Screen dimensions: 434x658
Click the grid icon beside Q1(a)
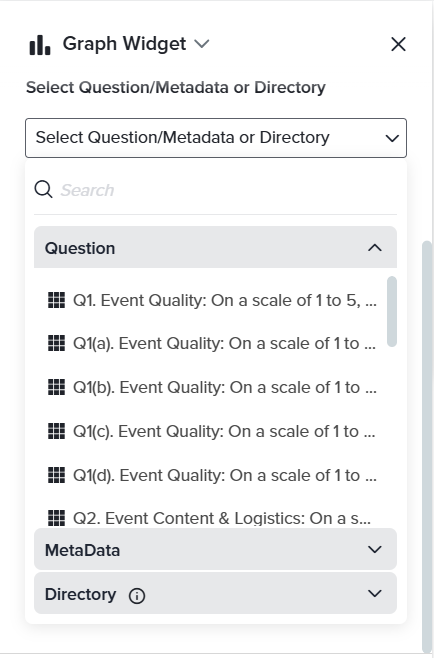click(x=56, y=343)
